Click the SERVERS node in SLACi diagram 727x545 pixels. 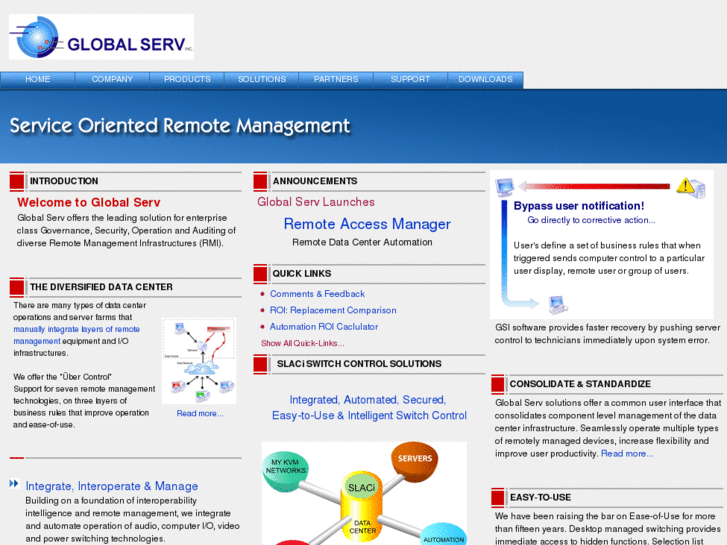[415, 459]
